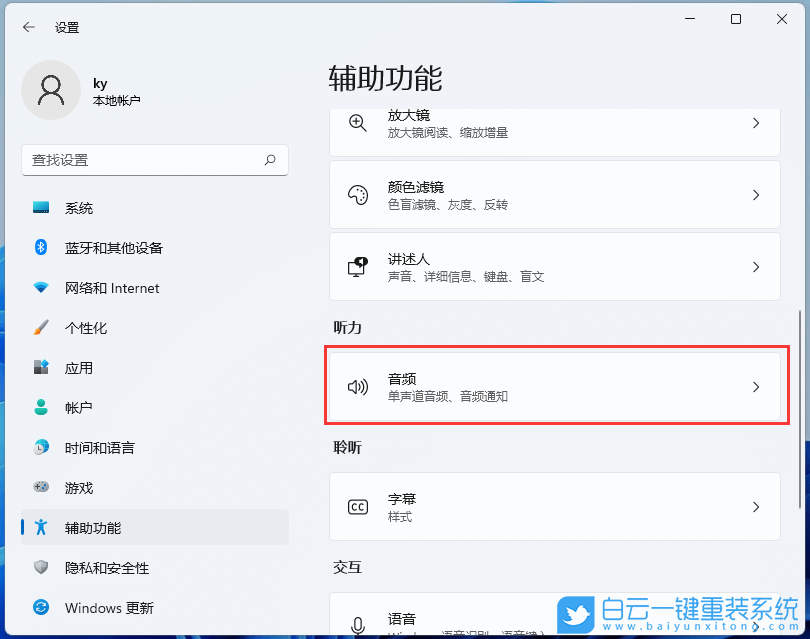Select the 系统 (System) icon in sidebar
The height and width of the screenshot is (639, 810).
point(41,208)
